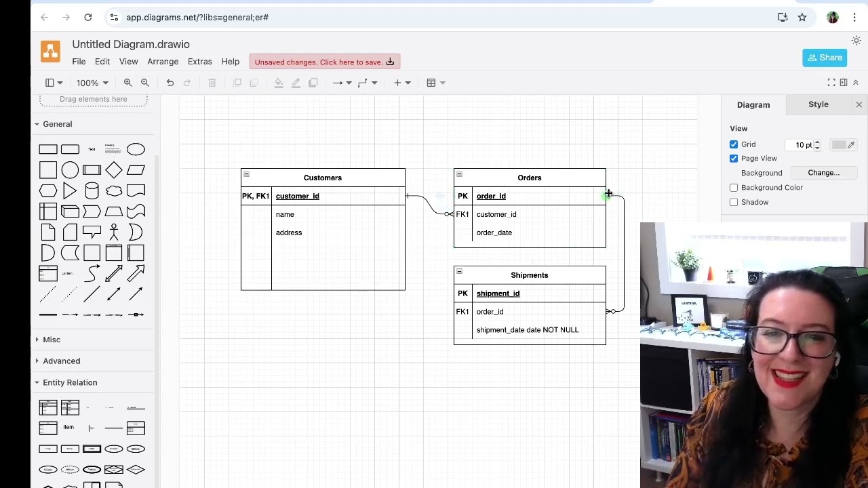Toggle the Grid checkbox
Viewport: 868px width, 488px height.
(x=734, y=144)
